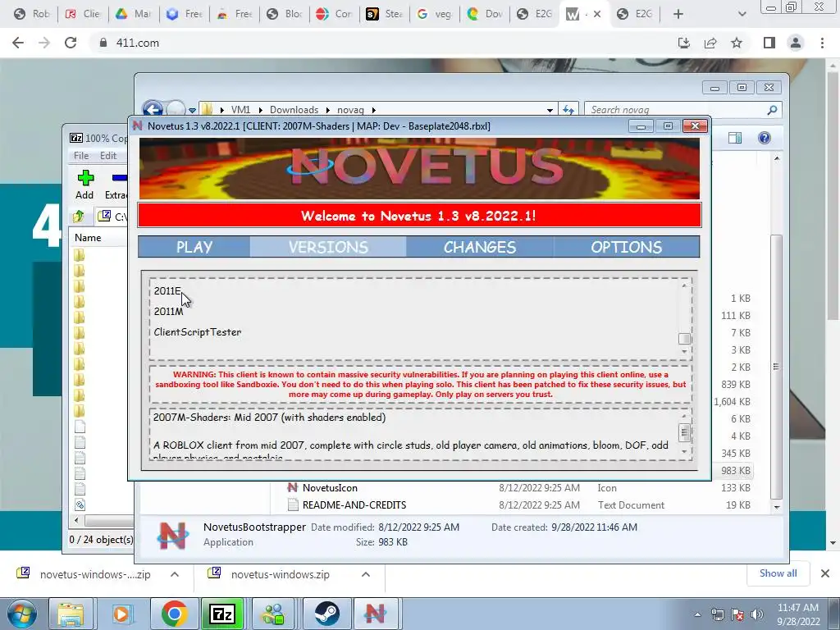The width and height of the screenshot is (840, 630).
Task: Select the 2011M client version
Action: pos(168,311)
